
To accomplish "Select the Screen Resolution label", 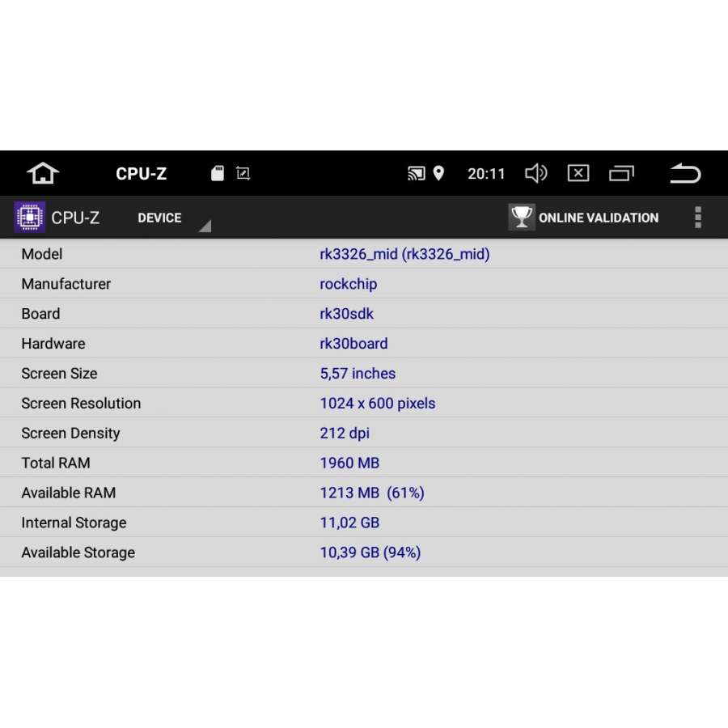I will click(81, 404).
